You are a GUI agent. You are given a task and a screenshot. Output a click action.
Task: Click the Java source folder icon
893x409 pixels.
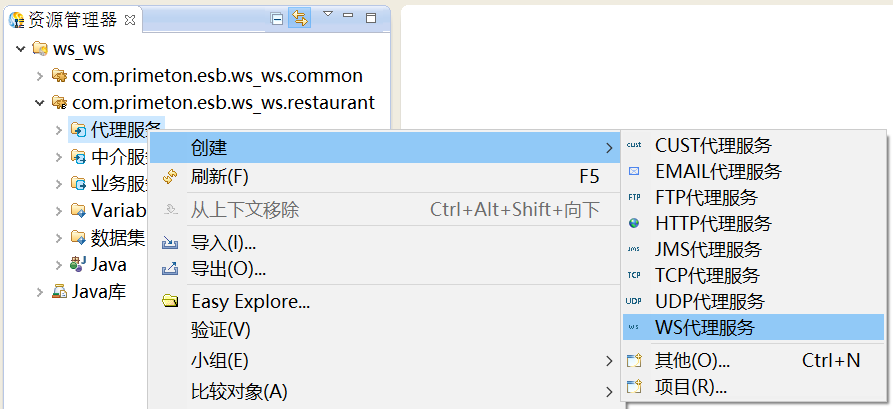(78, 265)
